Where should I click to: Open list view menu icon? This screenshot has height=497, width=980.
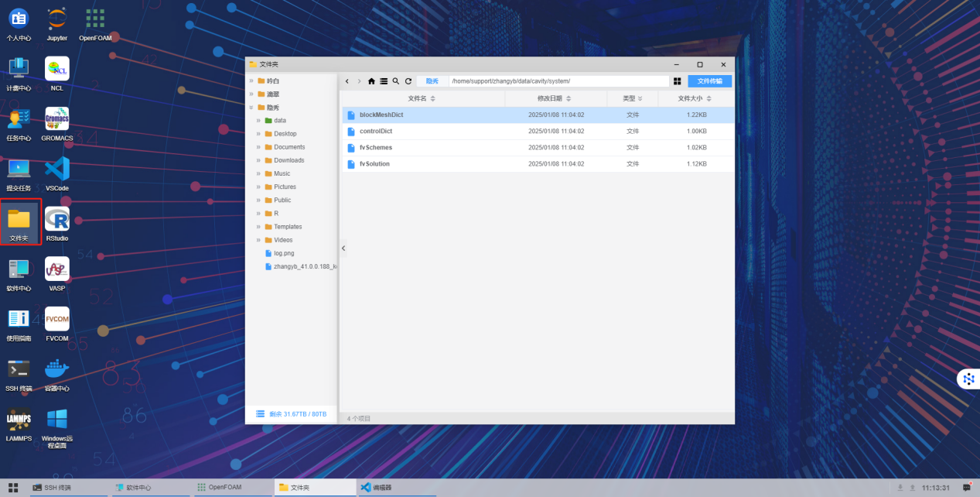pos(384,81)
